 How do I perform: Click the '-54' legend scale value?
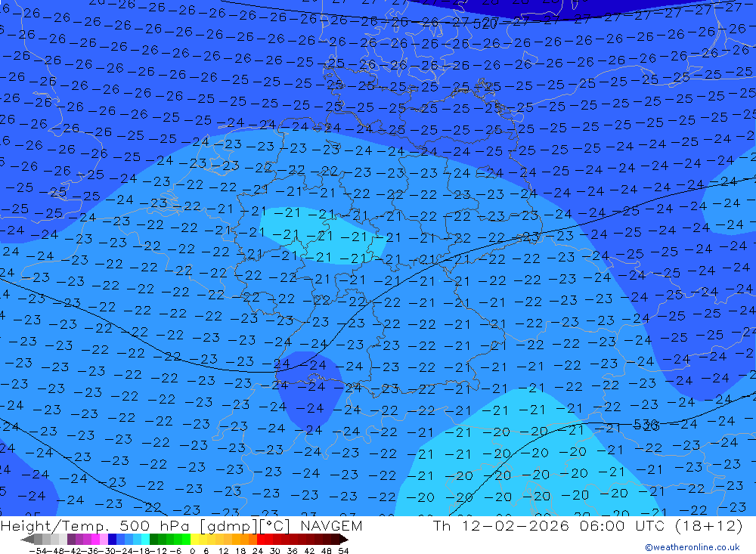(38, 551)
